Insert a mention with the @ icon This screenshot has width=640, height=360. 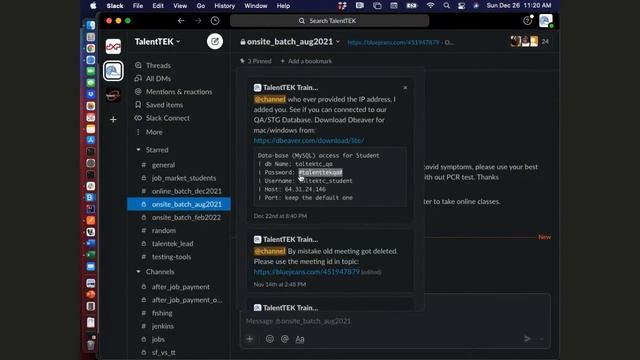pyautogui.click(x=285, y=339)
